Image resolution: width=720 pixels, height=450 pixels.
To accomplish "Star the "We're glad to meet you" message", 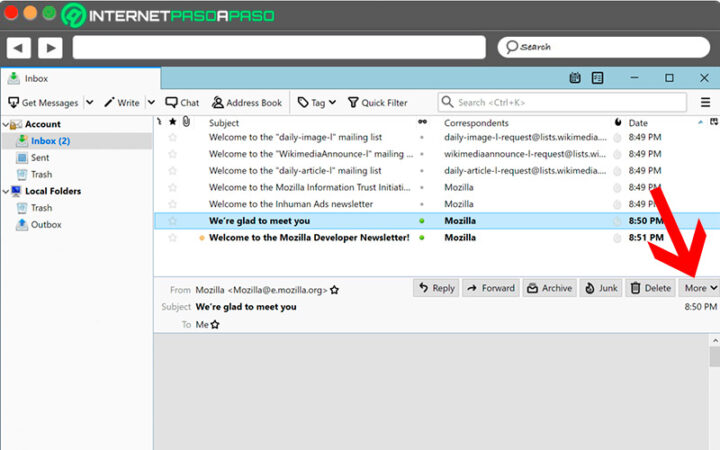I will tap(172, 221).
